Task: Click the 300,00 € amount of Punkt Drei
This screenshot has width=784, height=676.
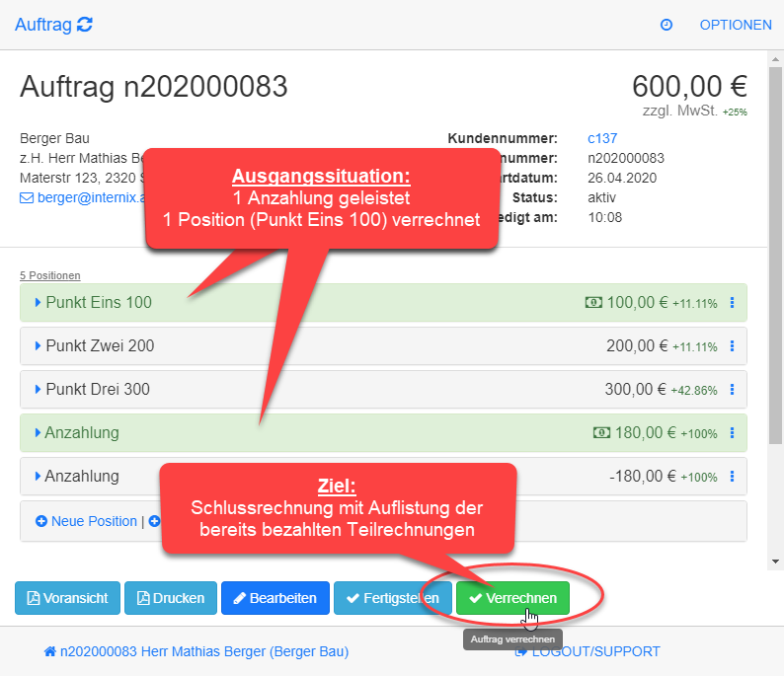Action: click(x=636, y=389)
